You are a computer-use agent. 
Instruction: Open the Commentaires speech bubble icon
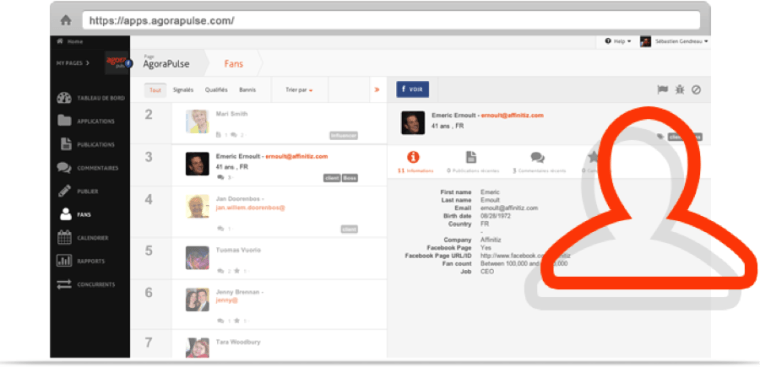tap(64, 168)
